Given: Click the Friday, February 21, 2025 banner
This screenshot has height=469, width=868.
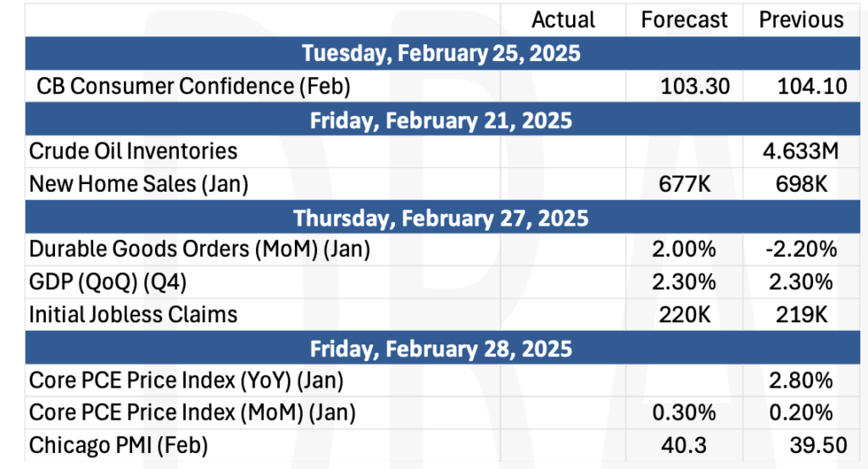Looking at the screenshot, I should 442,120.
